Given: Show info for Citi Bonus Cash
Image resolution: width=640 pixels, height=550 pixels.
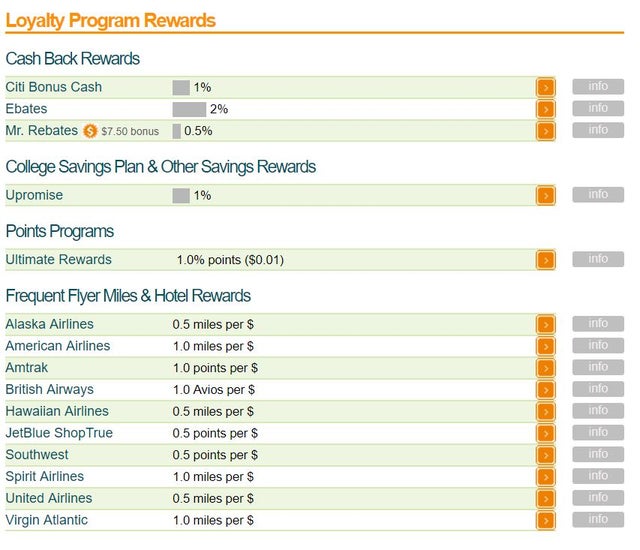Looking at the screenshot, I should click(x=598, y=87).
